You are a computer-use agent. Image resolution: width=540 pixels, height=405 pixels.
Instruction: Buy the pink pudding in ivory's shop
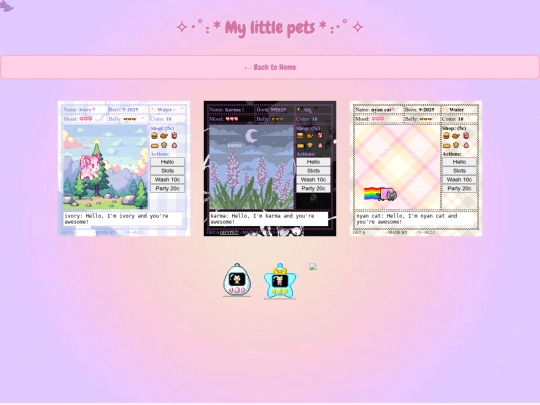174,145
